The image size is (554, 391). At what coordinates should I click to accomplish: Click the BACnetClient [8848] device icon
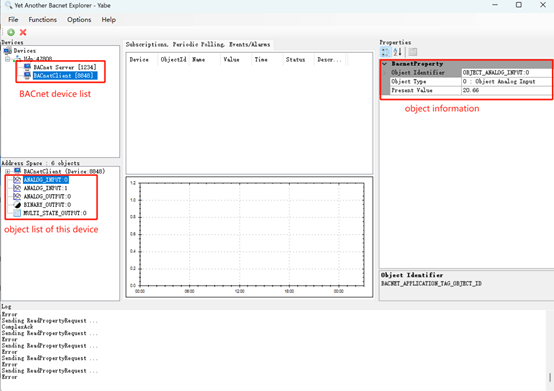point(27,76)
